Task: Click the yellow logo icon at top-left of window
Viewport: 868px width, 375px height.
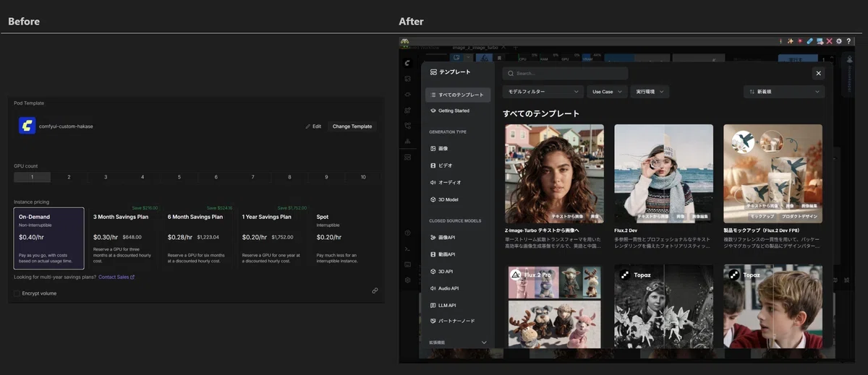Action: click(406, 41)
